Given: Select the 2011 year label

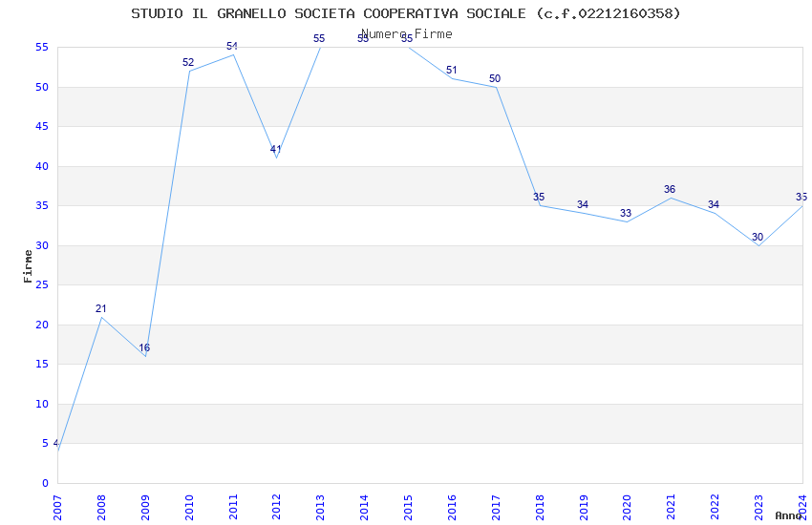Looking at the screenshot, I should (233, 508).
